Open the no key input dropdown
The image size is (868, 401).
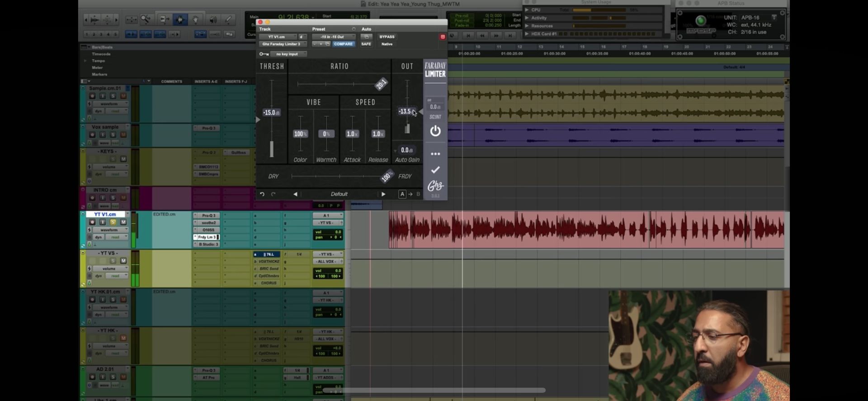tap(288, 54)
